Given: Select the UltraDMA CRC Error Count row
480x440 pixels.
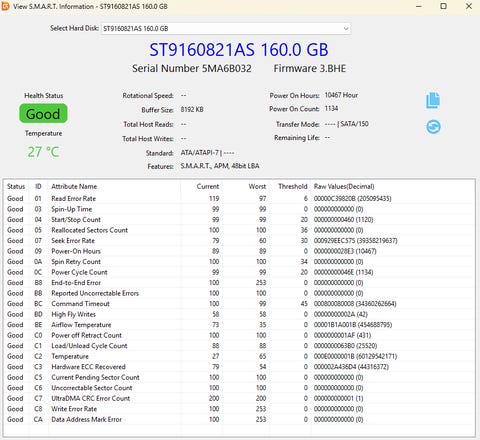Looking at the screenshot, I should 239,398.
